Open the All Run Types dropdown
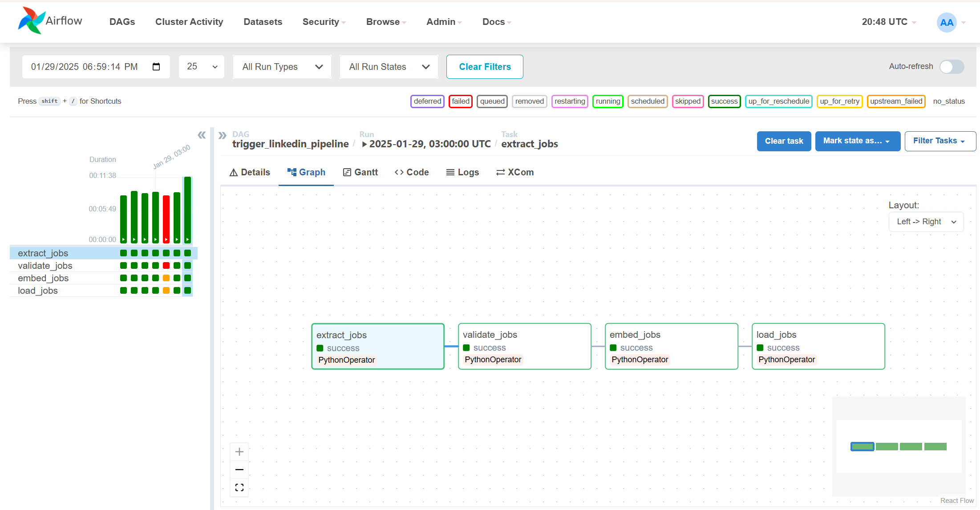Viewport: 980px width, 510px height. [282, 67]
